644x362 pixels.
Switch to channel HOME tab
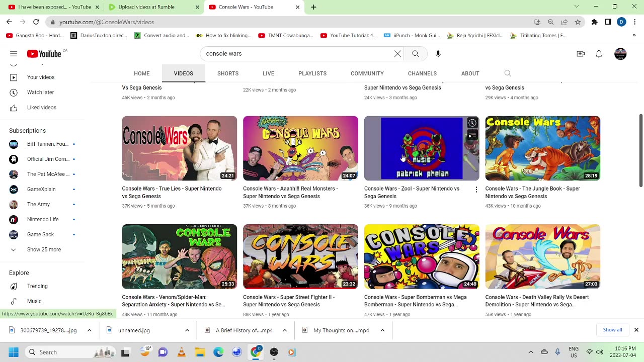[x=142, y=73]
